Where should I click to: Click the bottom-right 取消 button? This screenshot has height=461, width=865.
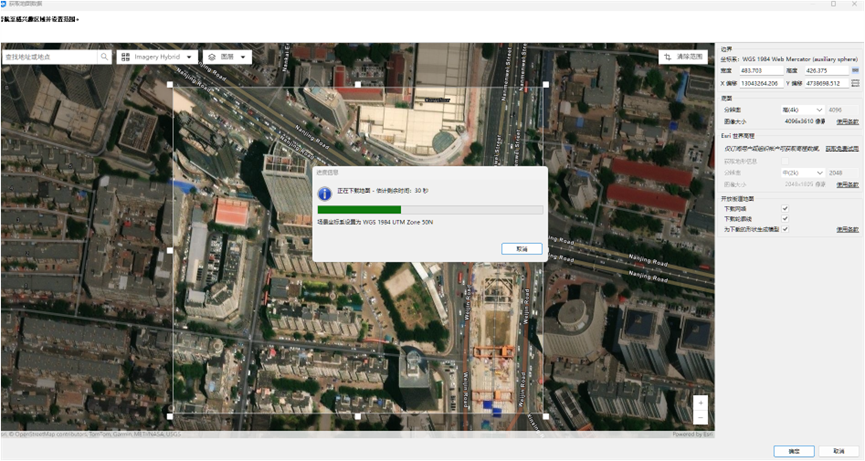tap(839, 451)
